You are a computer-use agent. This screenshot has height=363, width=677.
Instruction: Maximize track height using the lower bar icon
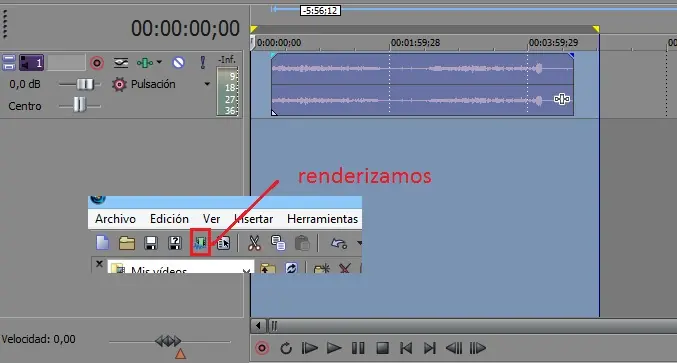click(x=9, y=66)
